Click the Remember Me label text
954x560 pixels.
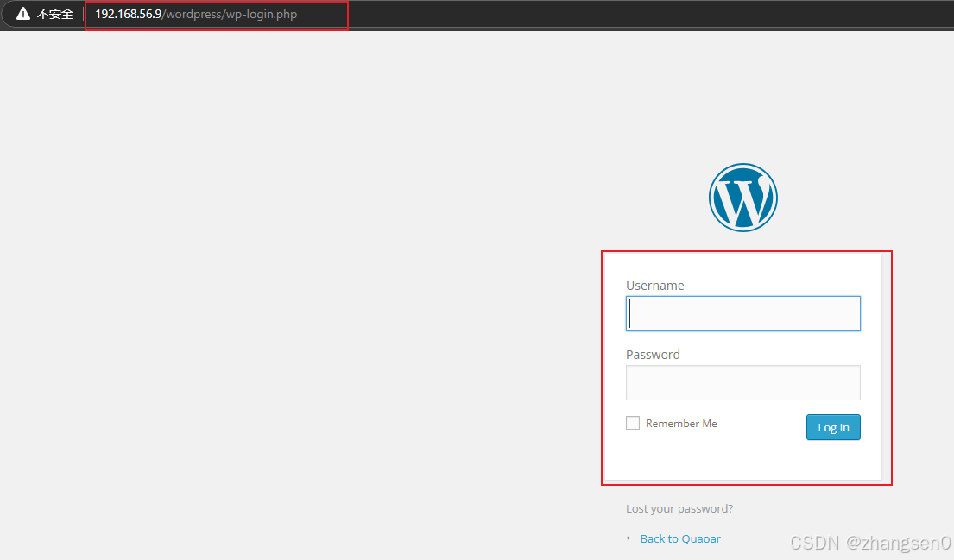point(681,423)
